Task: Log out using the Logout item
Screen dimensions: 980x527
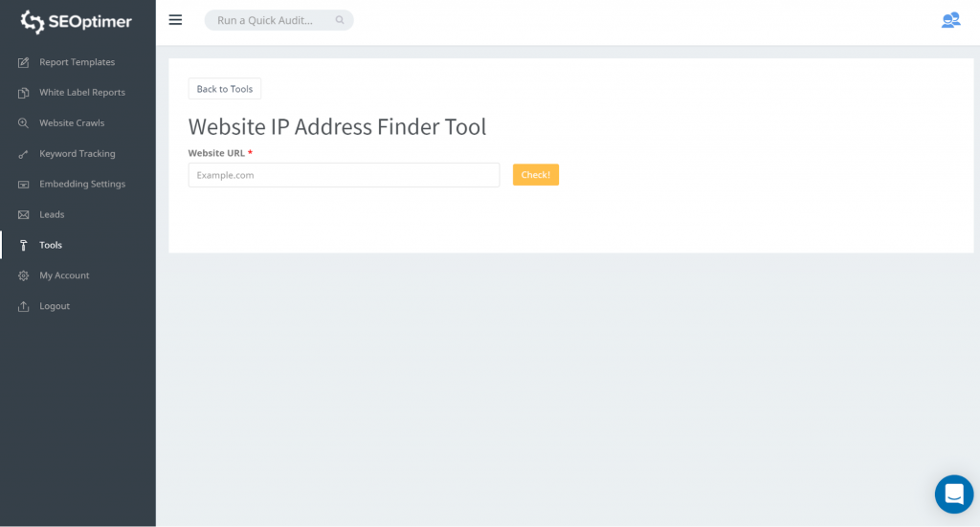Action: pos(55,306)
